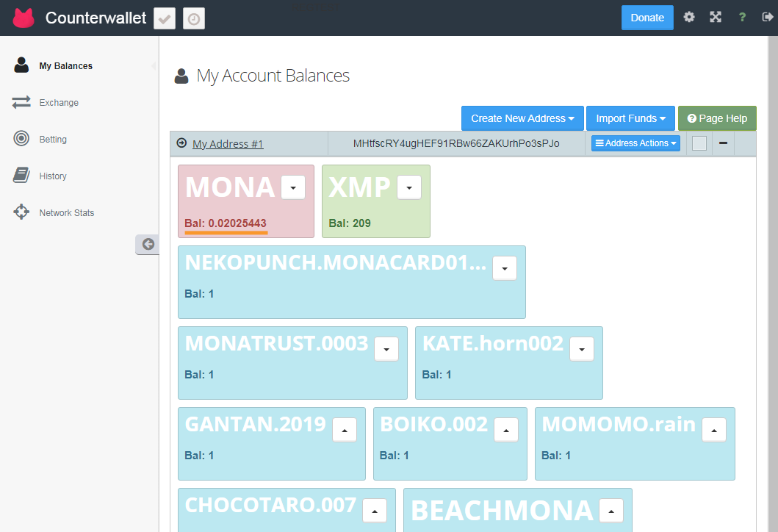The height and width of the screenshot is (532, 778).
Task: Toggle fullscreen with the expand icon
Action: coord(715,18)
